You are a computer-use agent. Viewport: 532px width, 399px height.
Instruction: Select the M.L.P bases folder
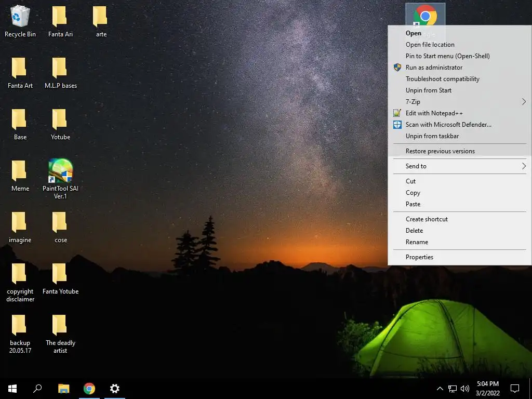tap(60, 73)
